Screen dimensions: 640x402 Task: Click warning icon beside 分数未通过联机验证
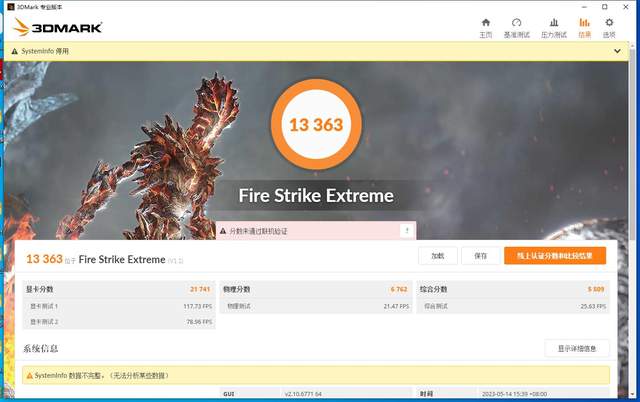pos(223,232)
